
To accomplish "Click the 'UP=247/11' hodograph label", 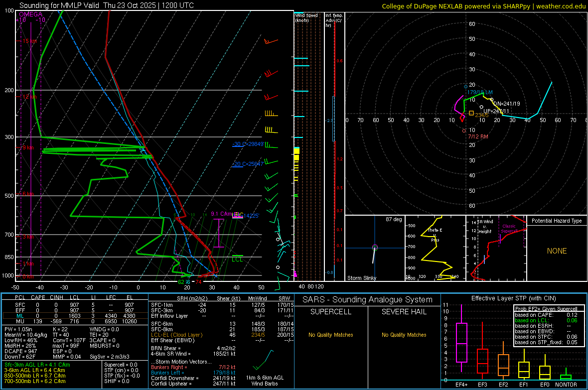I will tap(496, 111).
